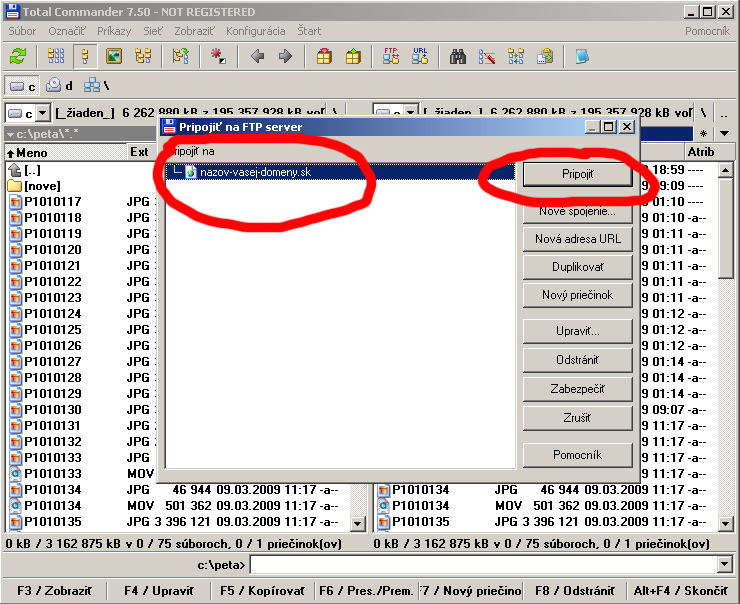740x604 pixels.
Task: Go back with the left arrow icon
Action: point(257,57)
